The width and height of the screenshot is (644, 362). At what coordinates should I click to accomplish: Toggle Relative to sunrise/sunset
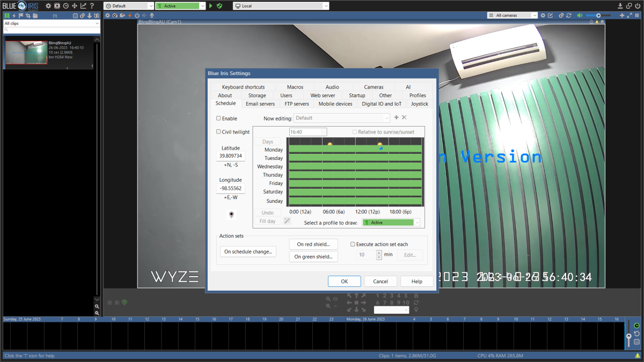tap(355, 131)
